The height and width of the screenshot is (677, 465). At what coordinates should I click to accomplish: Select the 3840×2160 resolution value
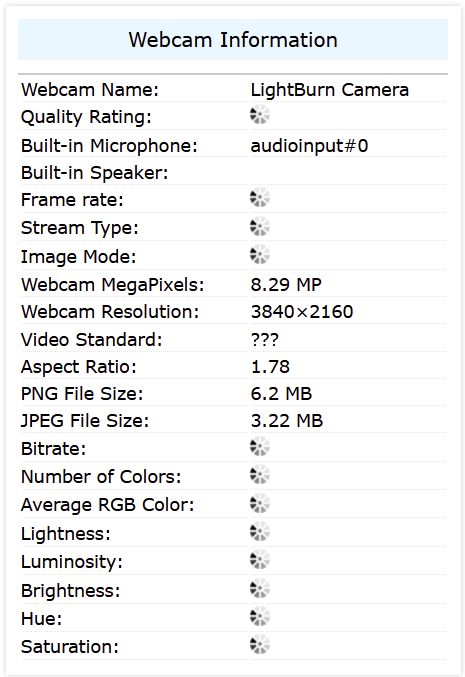point(302,311)
